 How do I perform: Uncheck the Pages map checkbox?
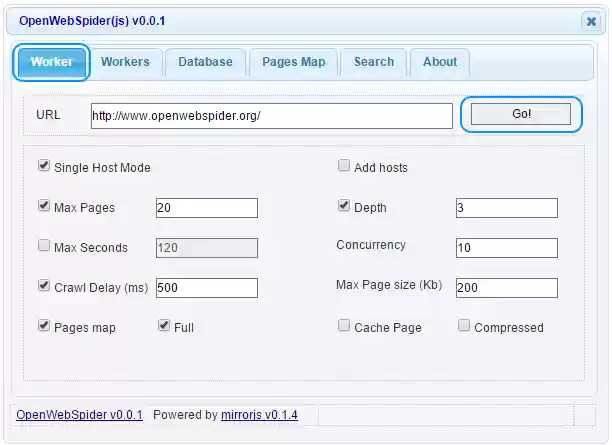tap(44, 326)
